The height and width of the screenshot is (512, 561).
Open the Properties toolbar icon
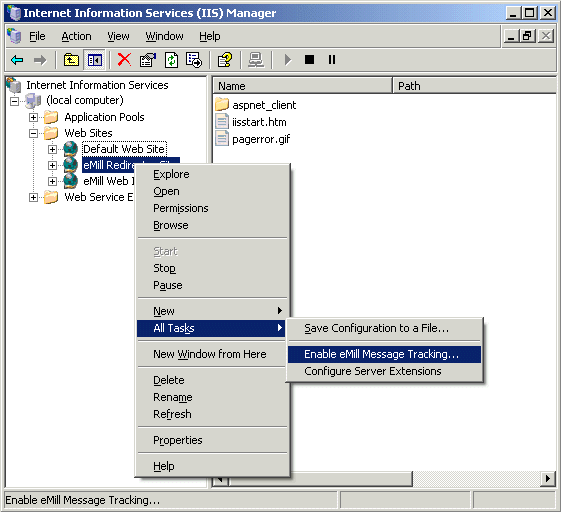148,60
